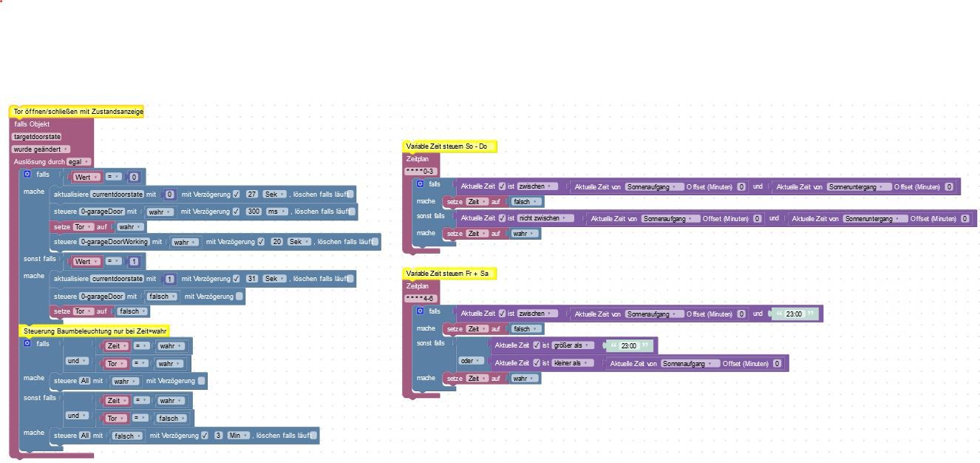Screen dimensions: 980x463
Task: Select the 'aktualisiere currentdoorstate mit 1' block
Action: click(203, 279)
